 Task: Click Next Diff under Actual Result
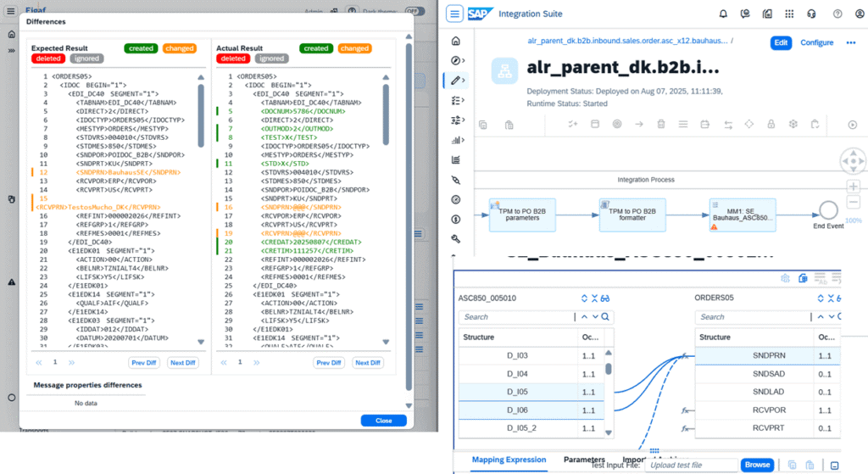point(368,363)
